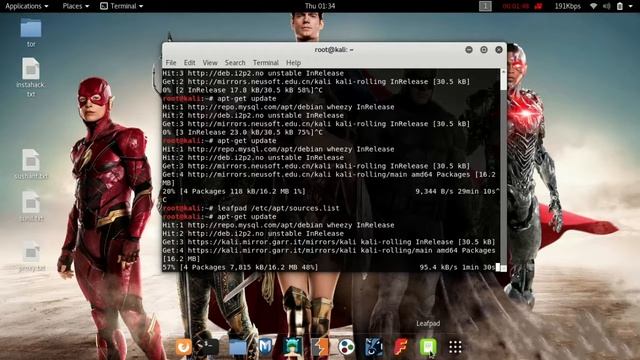640x360 pixels.
Task: Open the Armitage green-haired icon in dock
Action: 292,347
